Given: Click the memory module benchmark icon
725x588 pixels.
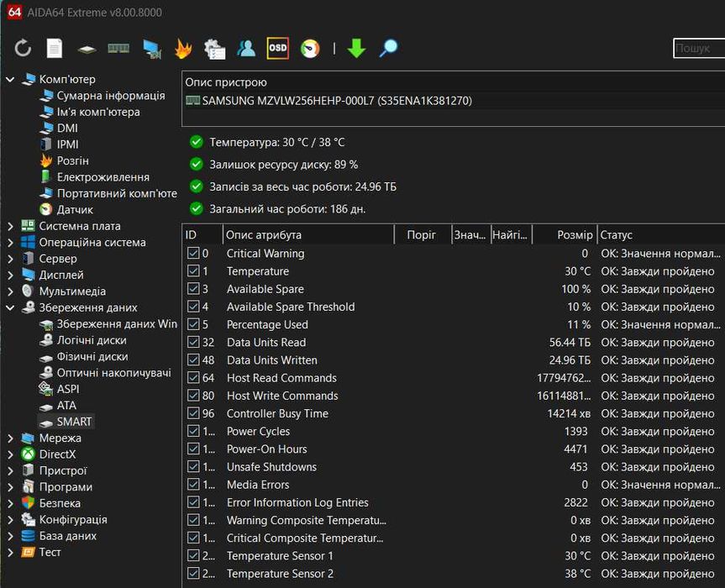Looking at the screenshot, I should (118, 48).
